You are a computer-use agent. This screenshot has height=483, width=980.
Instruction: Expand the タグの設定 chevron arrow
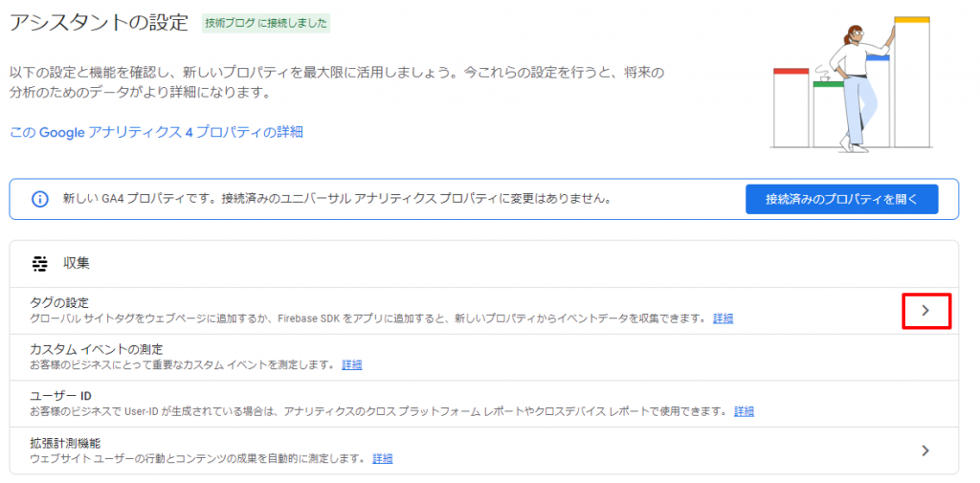925,311
